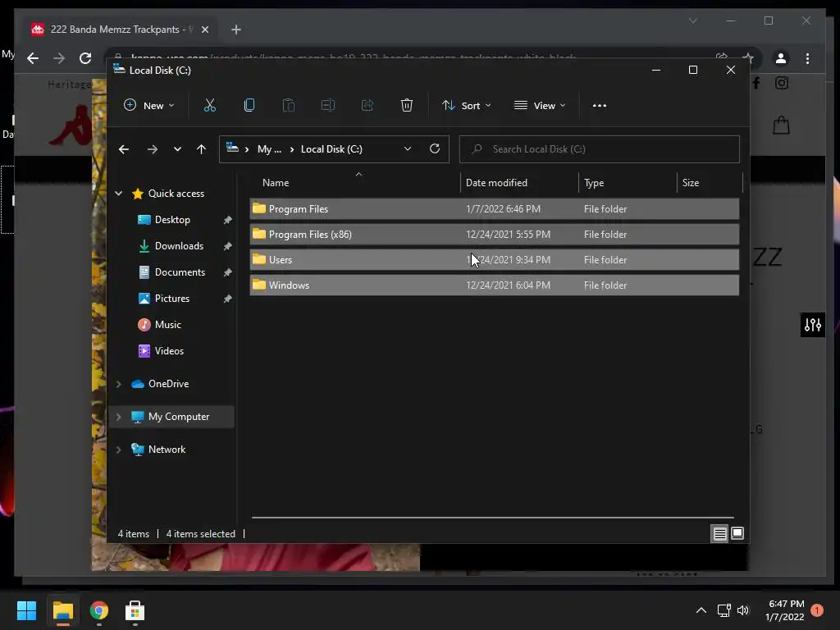Screen dimensions: 840x630
Task: Open Desktop in Quick access
Action: click(172, 220)
